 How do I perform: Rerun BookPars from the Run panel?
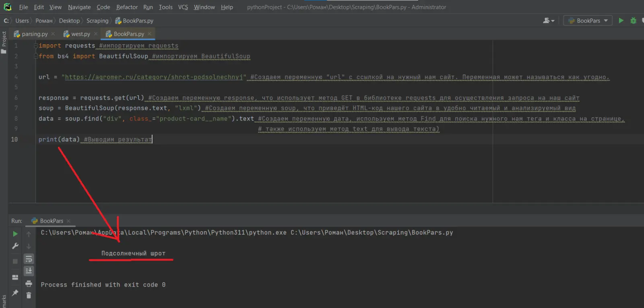click(15, 234)
